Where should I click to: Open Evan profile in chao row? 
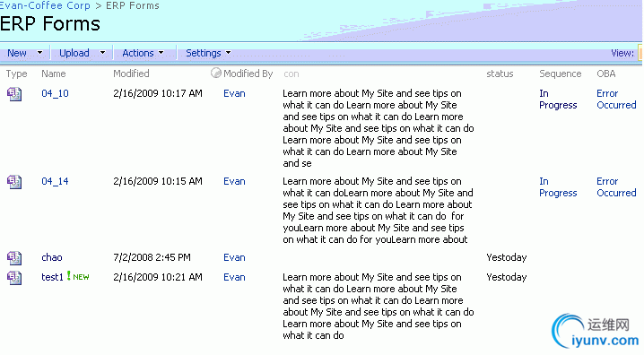(x=234, y=257)
